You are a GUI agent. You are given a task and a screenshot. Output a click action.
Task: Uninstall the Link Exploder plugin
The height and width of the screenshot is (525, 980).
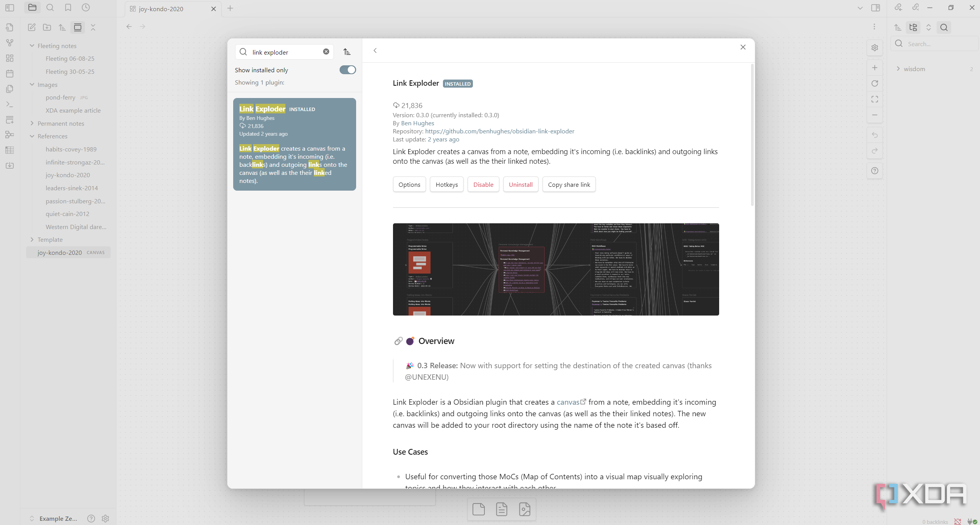tap(521, 184)
